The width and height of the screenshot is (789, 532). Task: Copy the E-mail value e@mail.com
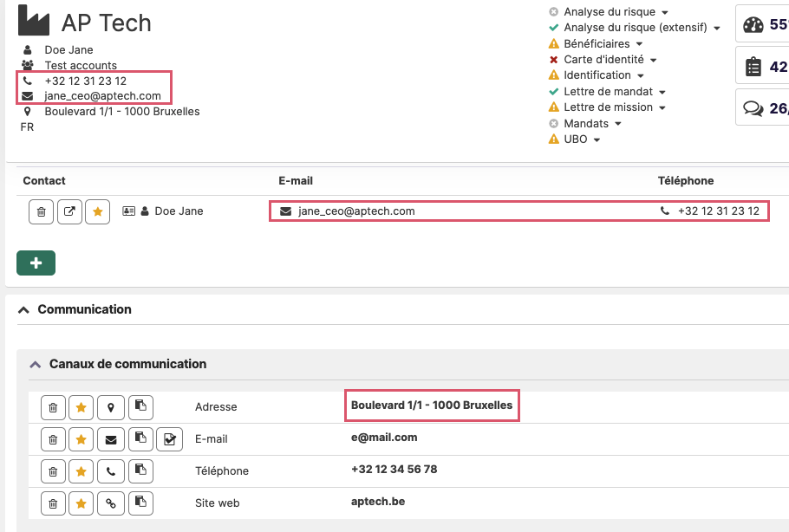[140, 439]
